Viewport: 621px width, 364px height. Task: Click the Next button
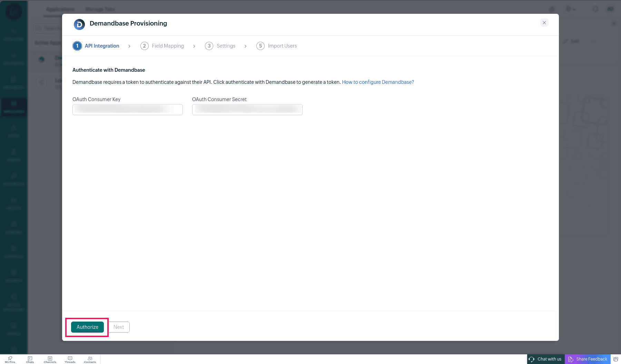coord(119,327)
